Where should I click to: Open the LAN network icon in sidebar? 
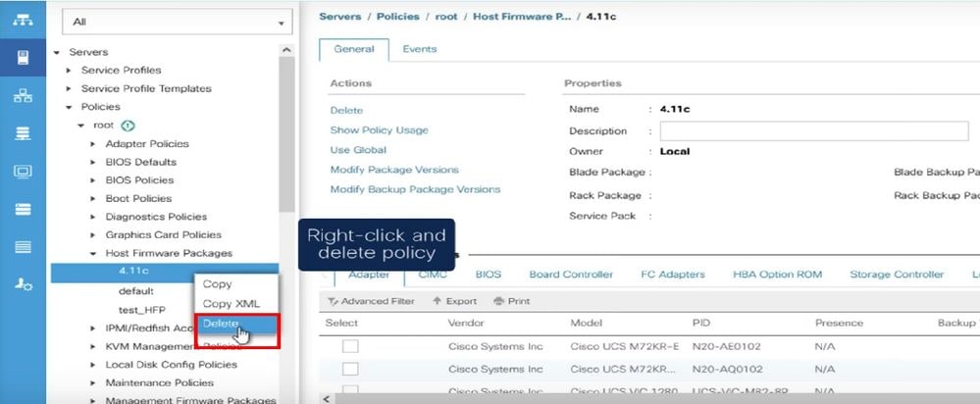24,96
